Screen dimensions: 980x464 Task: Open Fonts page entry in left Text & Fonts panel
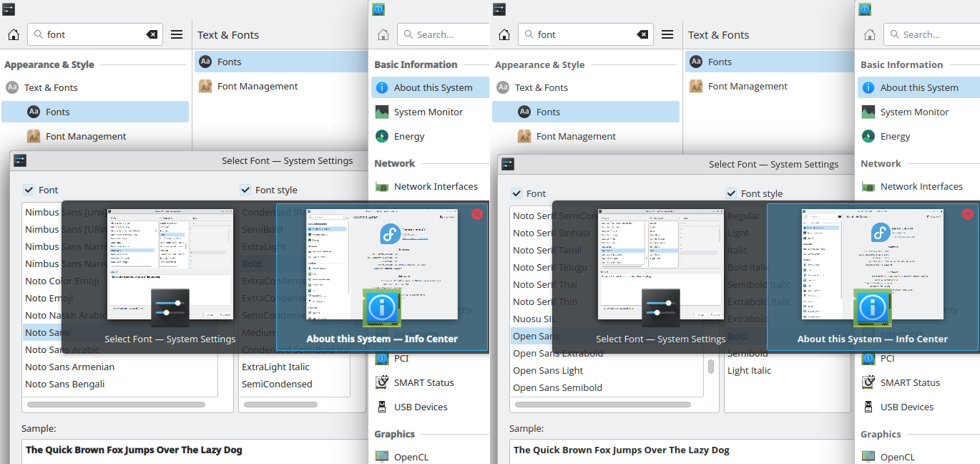pyautogui.click(x=281, y=62)
